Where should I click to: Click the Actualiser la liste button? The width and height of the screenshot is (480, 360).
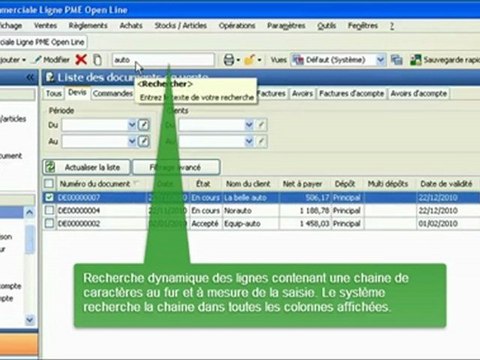coord(86,167)
